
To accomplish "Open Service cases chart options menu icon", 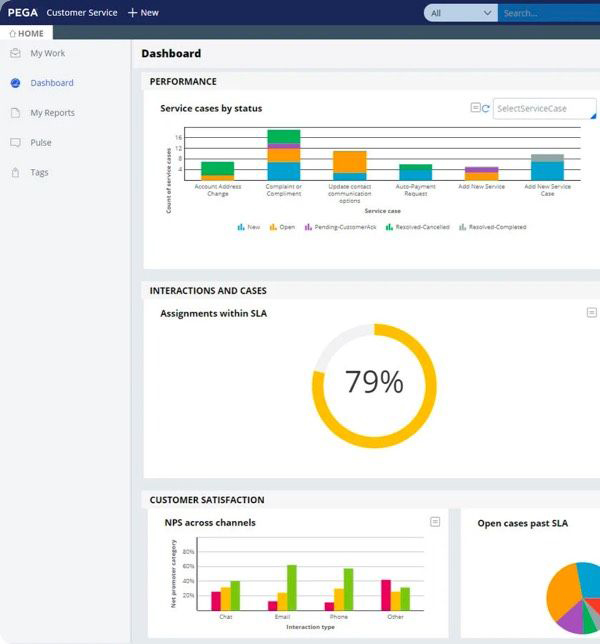I will coord(475,108).
